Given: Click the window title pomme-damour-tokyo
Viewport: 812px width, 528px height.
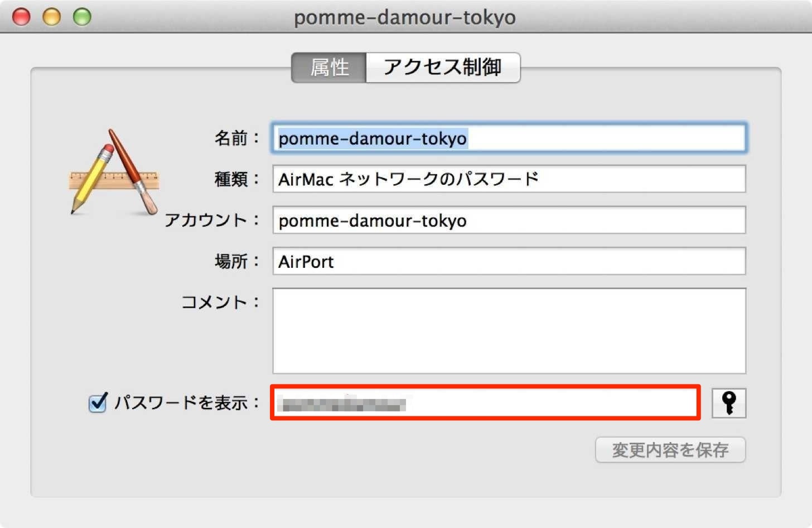Looking at the screenshot, I should (x=405, y=17).
